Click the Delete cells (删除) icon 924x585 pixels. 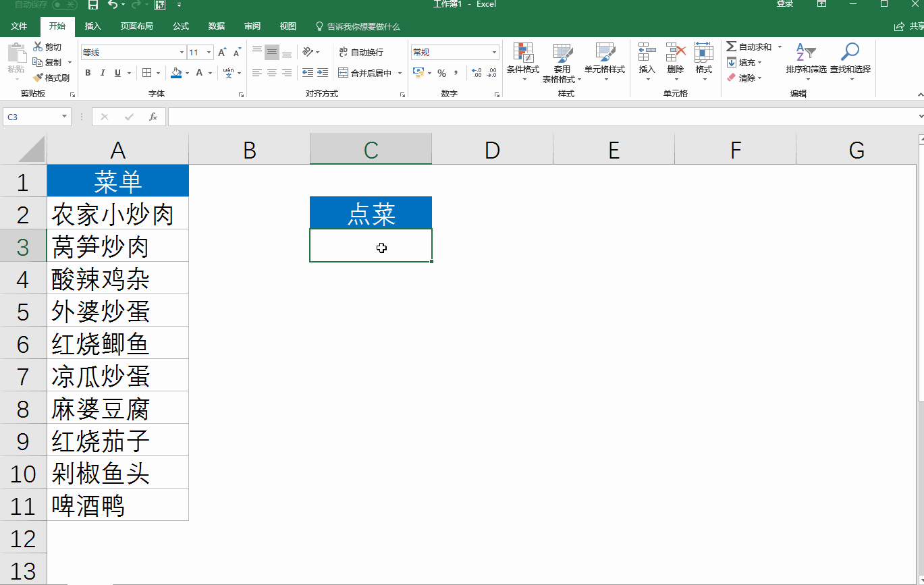[675, 53]
